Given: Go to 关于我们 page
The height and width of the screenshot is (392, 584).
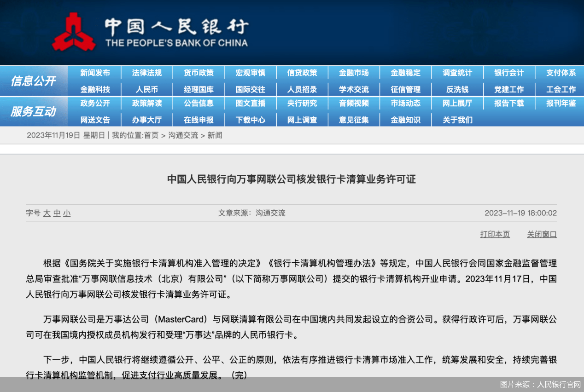Looking at the screenshot, I should point(457,120).
